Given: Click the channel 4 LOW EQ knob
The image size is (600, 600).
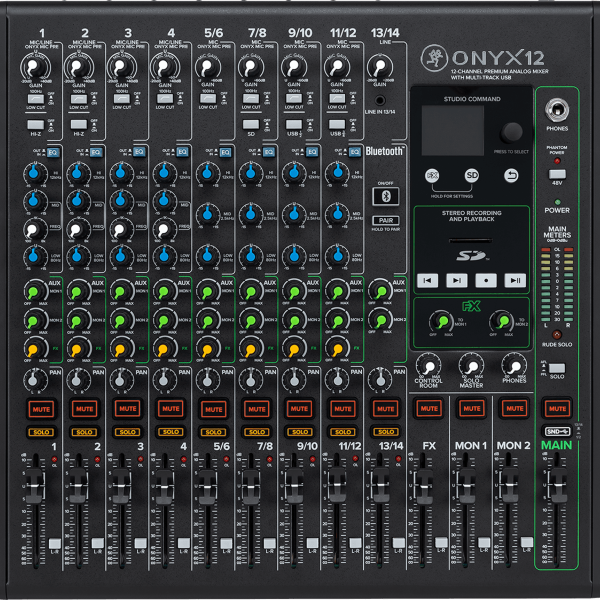Looking at the screenshot, I should (165, 255).
